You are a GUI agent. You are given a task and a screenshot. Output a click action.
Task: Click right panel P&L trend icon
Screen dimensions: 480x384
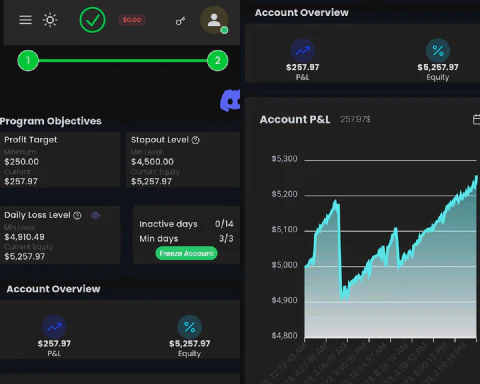point(302,51)
